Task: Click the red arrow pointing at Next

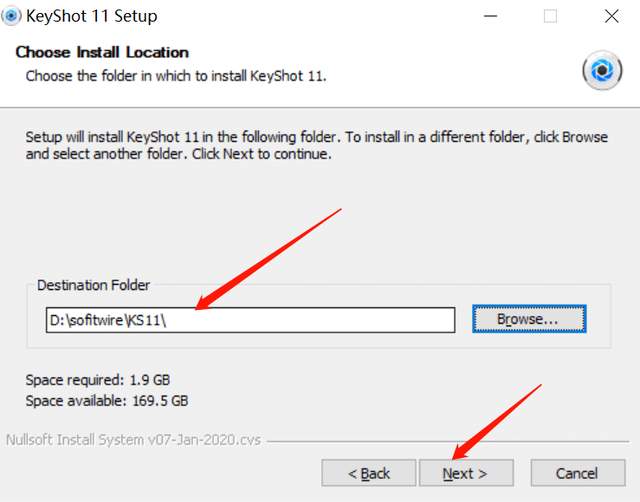Action: click(497, 420)
